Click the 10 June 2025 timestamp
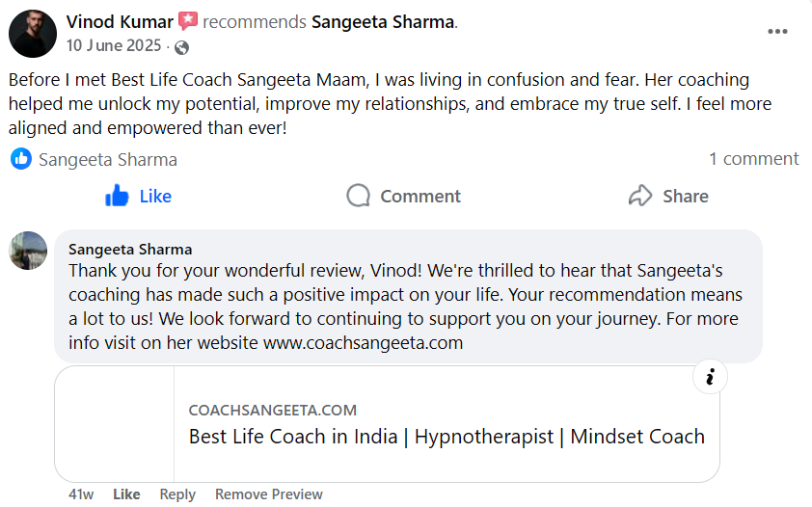The image size is (812, 507). 115,46
